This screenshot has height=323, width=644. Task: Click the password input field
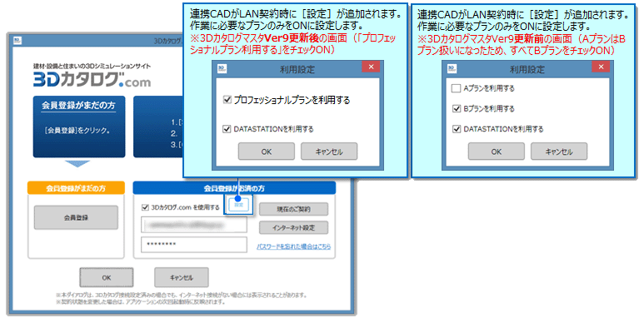194,244
